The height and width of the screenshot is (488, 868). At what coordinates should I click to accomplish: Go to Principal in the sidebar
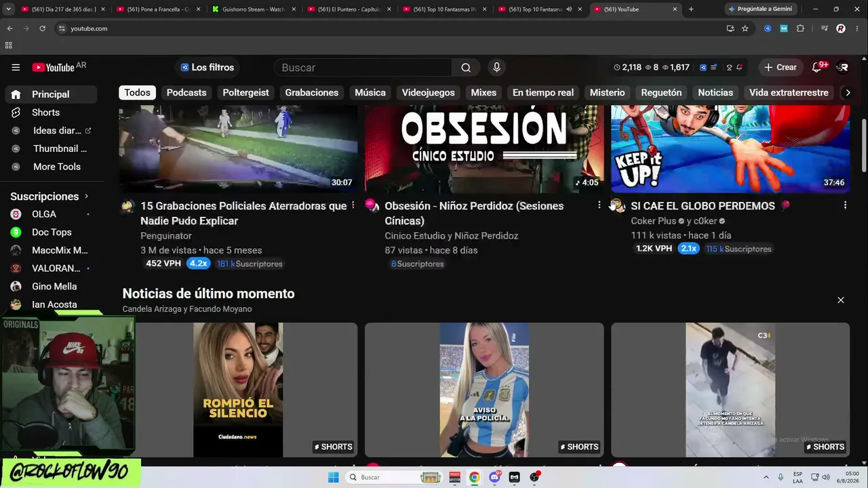point(51,94)
